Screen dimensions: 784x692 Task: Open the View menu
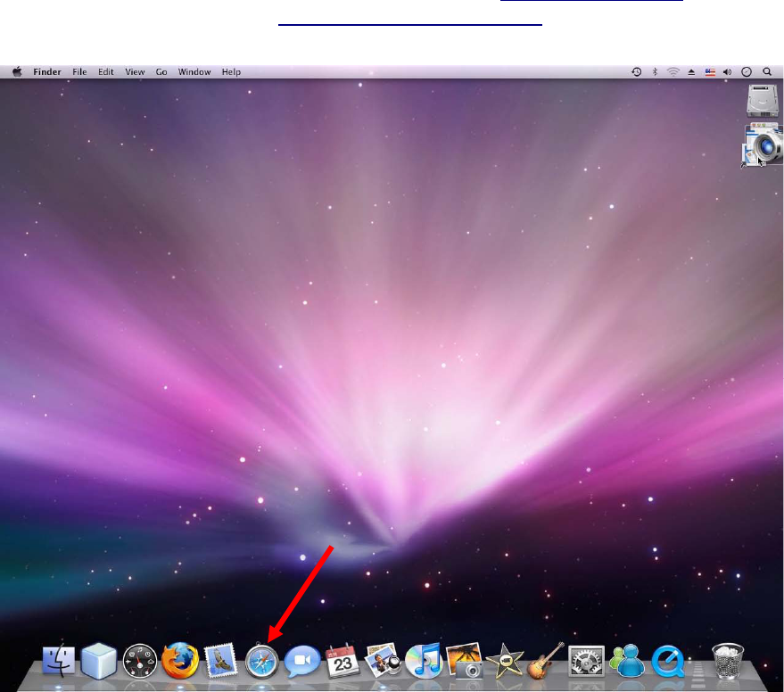[135, 72]
